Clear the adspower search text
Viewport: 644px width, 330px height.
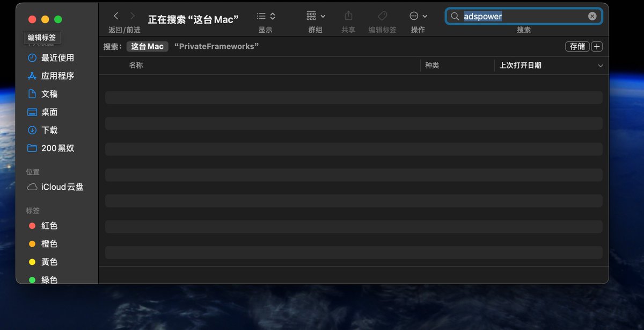[592, 16]
